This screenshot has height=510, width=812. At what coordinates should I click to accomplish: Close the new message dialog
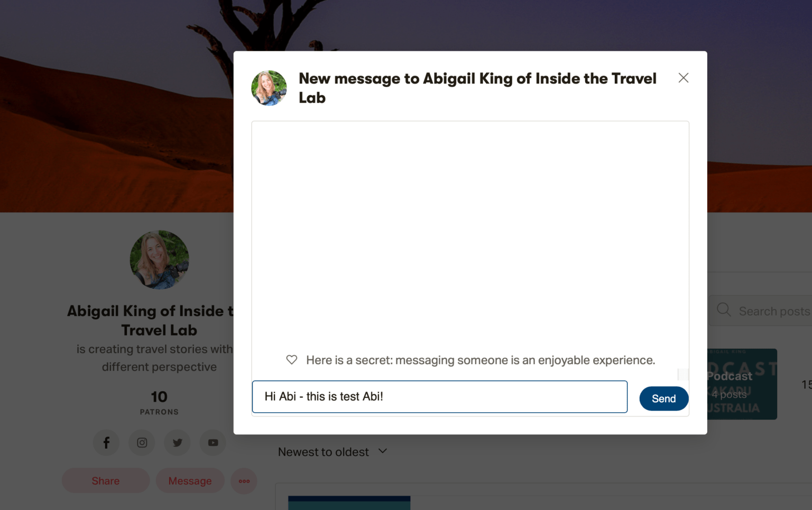point(683,78)
